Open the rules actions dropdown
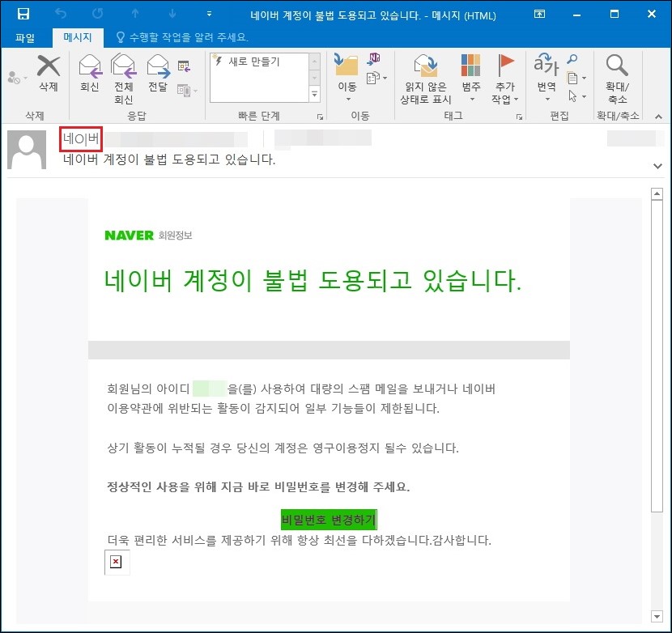Image resolution: width=672 pixels, height=633 pixels. click(377, 78)
